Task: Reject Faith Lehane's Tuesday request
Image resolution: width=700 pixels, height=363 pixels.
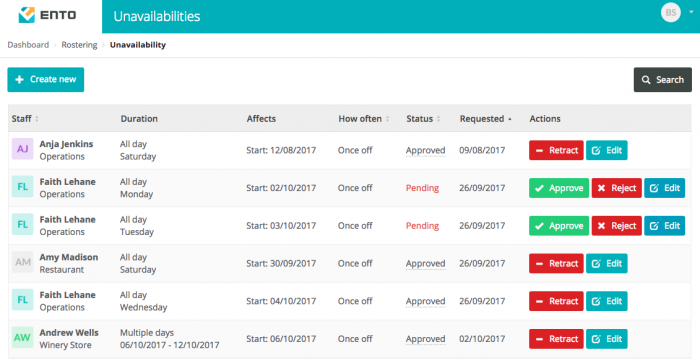Action: tap(617, 226)
